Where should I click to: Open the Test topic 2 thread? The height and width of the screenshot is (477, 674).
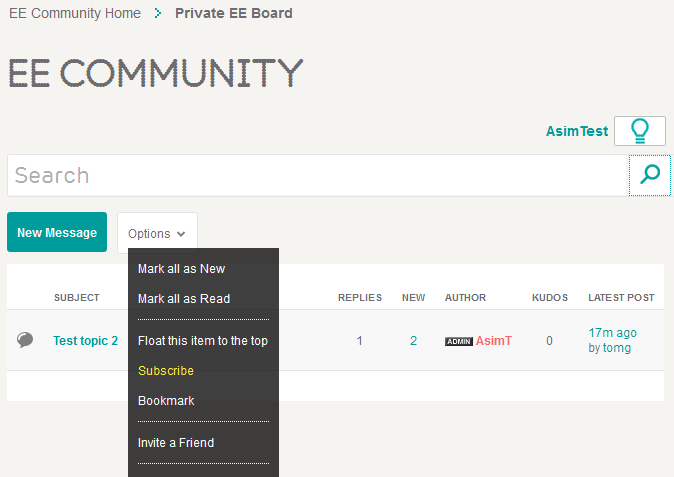point(85,341)
